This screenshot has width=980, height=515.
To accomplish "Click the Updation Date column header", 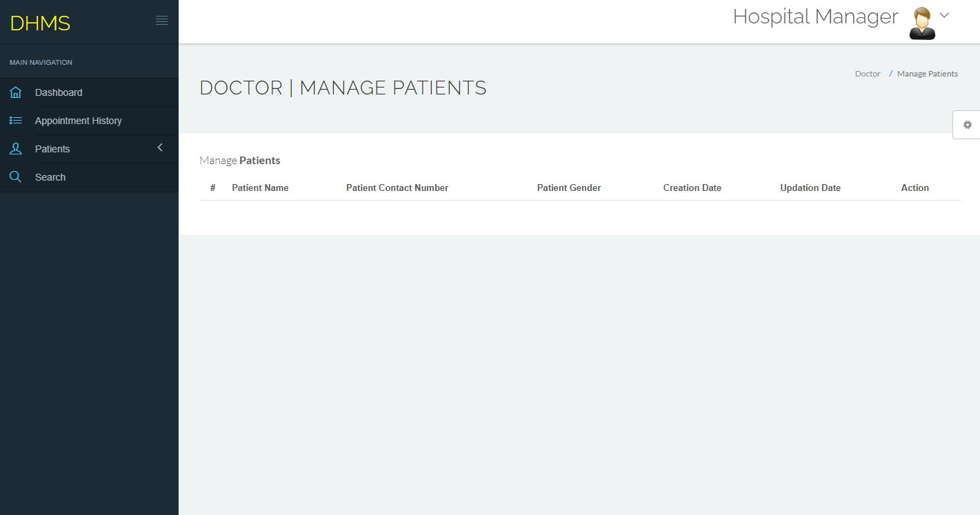I will pyautogui.click(x=810, y=188).
